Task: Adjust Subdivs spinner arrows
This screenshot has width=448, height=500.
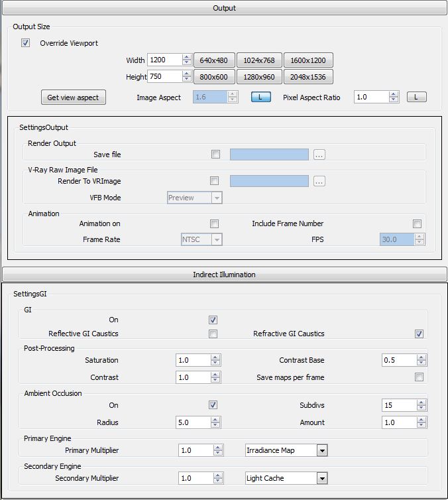Action: [x=421, y=405]
